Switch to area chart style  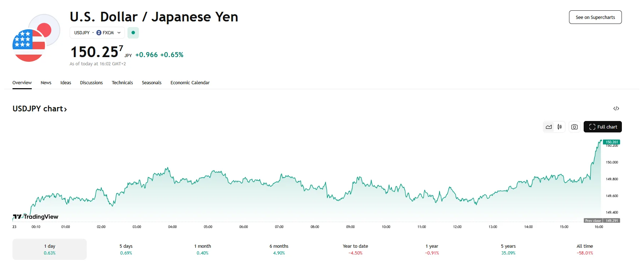[x=549, y=127]
